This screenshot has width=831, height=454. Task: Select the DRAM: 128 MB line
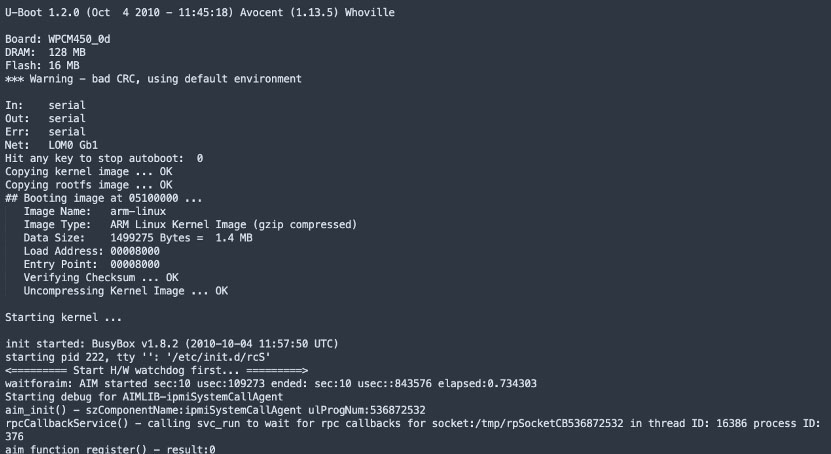point(45,52)
